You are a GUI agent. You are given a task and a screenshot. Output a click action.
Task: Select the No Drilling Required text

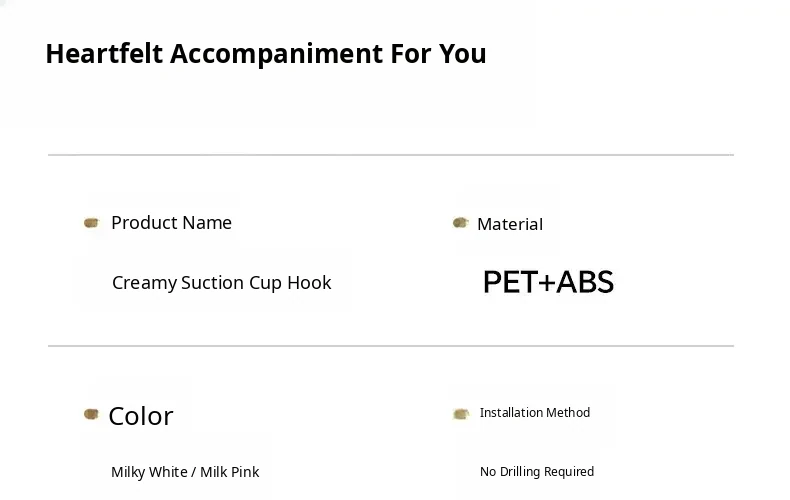(x=537, y=472)
